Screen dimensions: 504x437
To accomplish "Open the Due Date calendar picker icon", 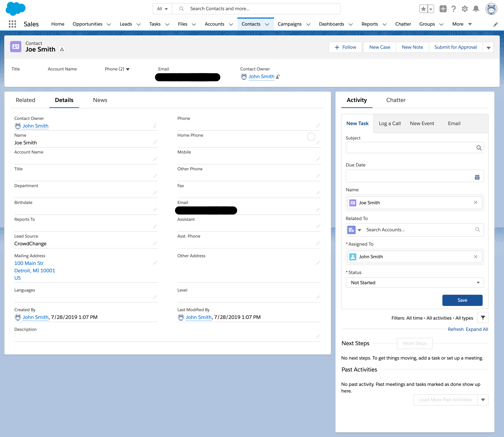I will point(477,177).
